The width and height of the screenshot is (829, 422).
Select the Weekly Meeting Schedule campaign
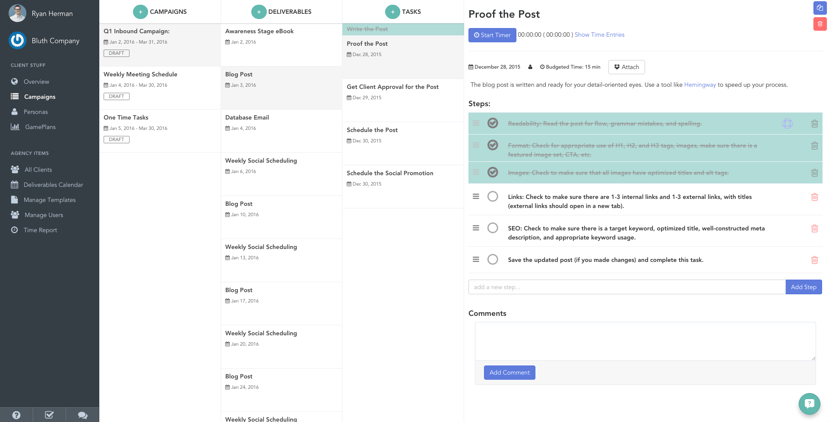160,88
